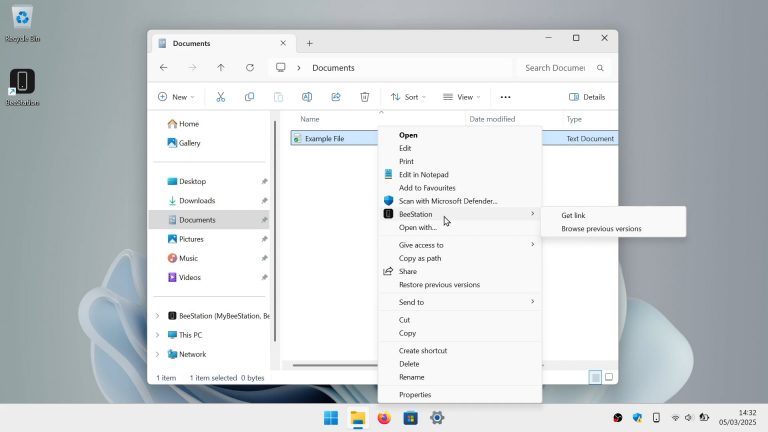This screenshot has height=432, width=768.
Task: Click the BeeStation tray icon
Action: click(656, 417)
